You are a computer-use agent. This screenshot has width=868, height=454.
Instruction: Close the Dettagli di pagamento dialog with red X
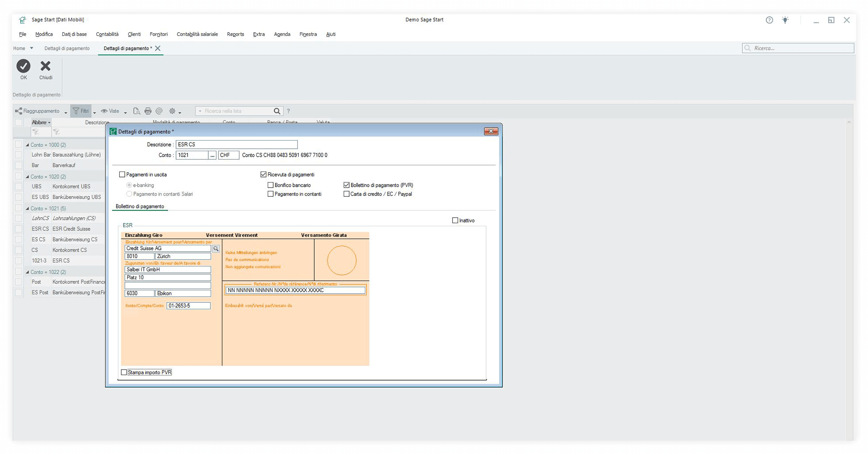[491, 131]
